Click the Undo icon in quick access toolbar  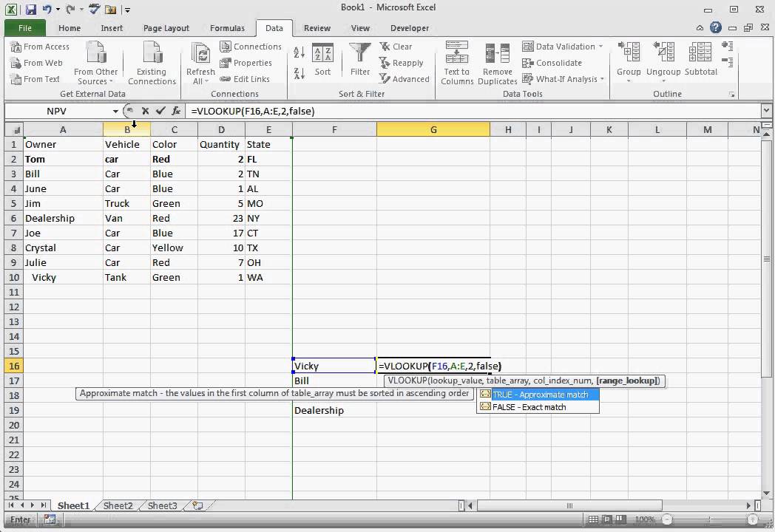coord(47,9)
